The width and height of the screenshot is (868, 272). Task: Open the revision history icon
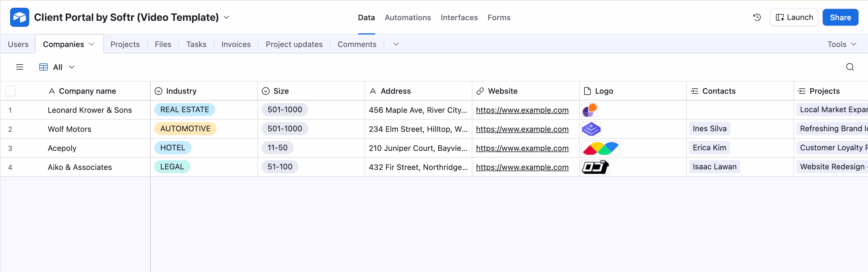click(x=757, y=17)
